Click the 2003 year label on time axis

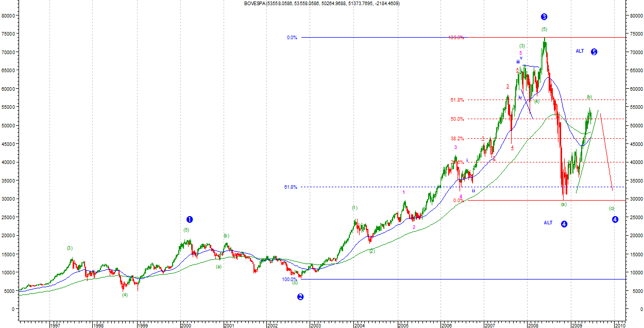click(316, 325)
